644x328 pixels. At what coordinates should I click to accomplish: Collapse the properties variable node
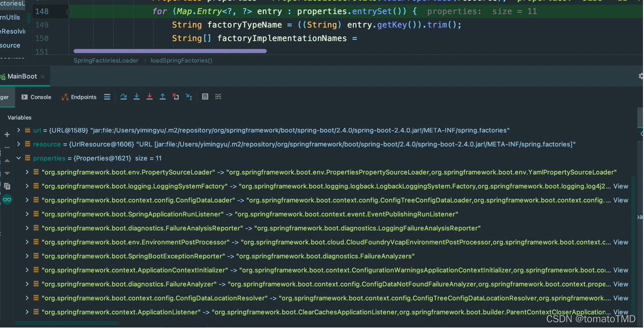(x=19, y=158)
